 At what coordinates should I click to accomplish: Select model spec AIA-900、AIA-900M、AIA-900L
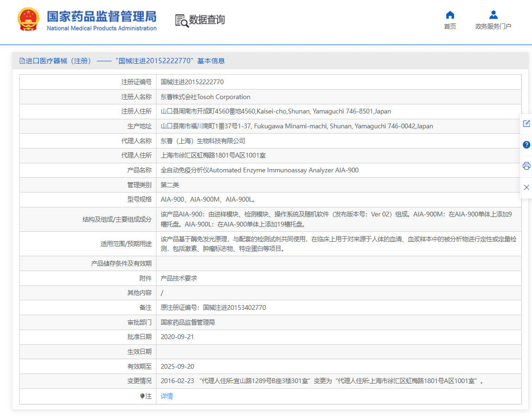[208, 199]
